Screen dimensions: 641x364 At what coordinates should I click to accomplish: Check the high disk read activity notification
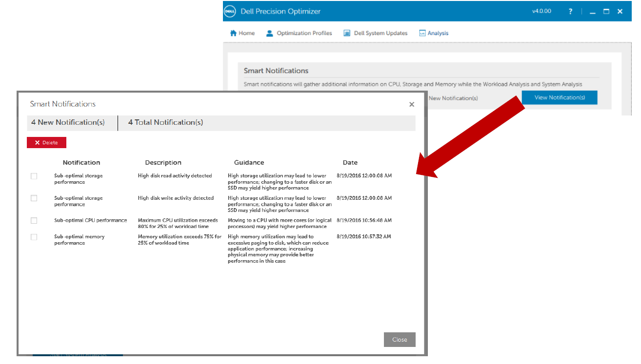(34, 176)
